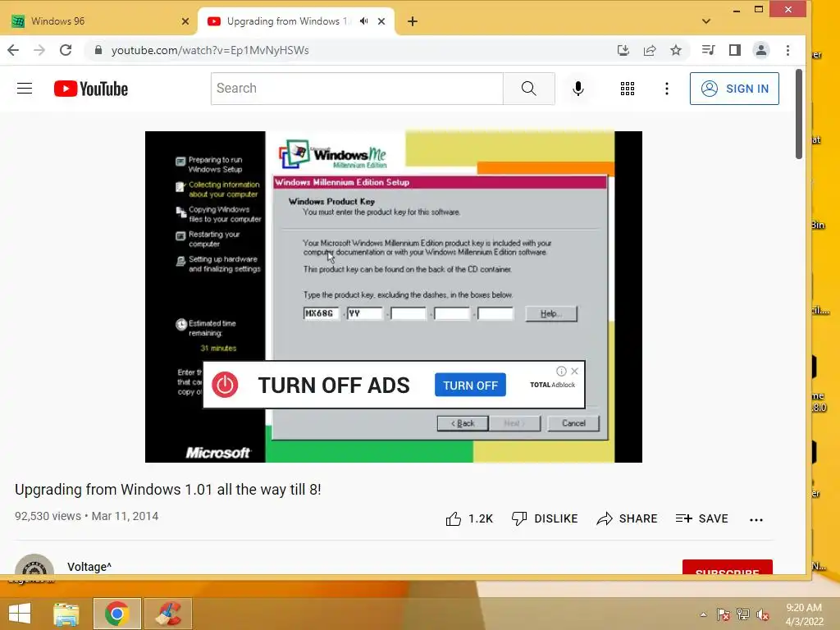
Task: Click the page vertical scrollbar
Action: click(x=799, y=113)
